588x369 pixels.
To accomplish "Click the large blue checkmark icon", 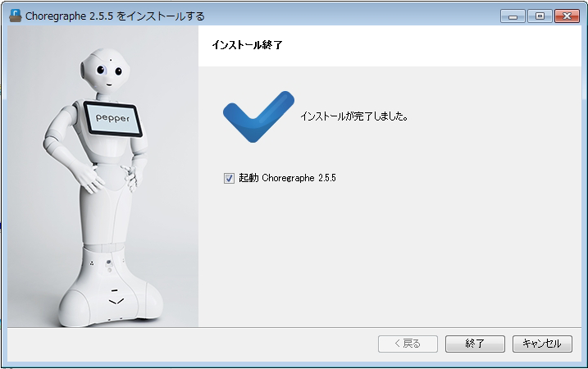I will coord(258,116).
